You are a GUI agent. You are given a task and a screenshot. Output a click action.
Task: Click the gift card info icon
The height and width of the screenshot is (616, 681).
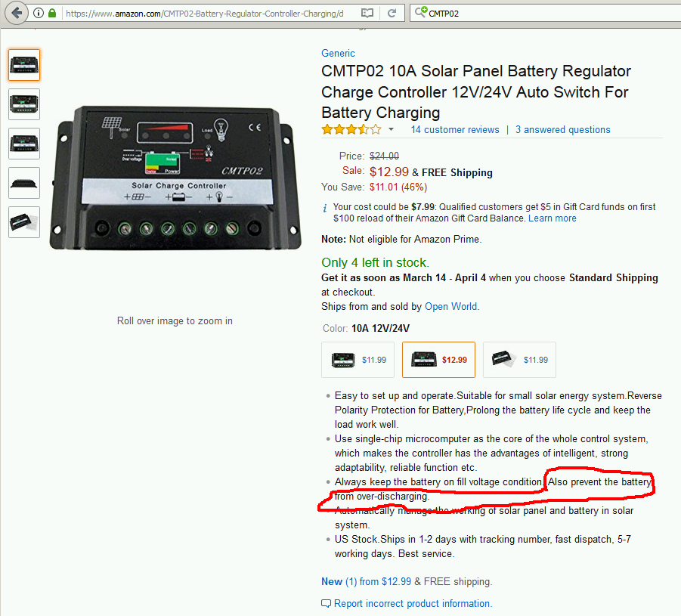click(325, 208)
